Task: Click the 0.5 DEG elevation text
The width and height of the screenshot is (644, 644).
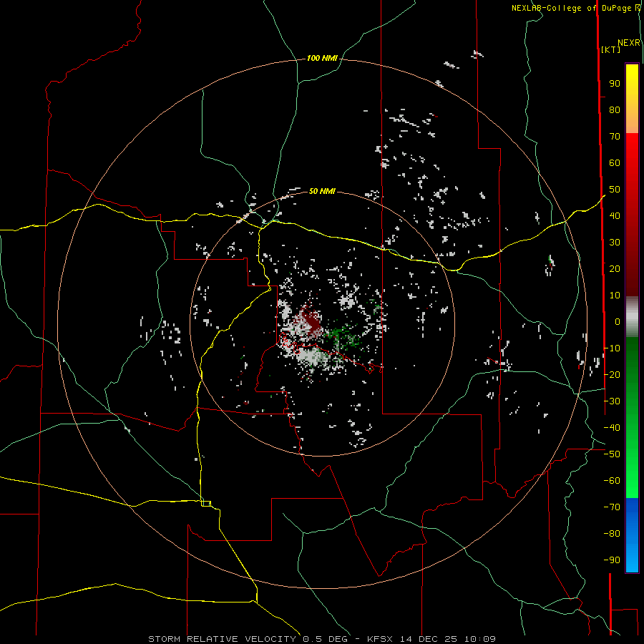Action: [x=325, y=639]
